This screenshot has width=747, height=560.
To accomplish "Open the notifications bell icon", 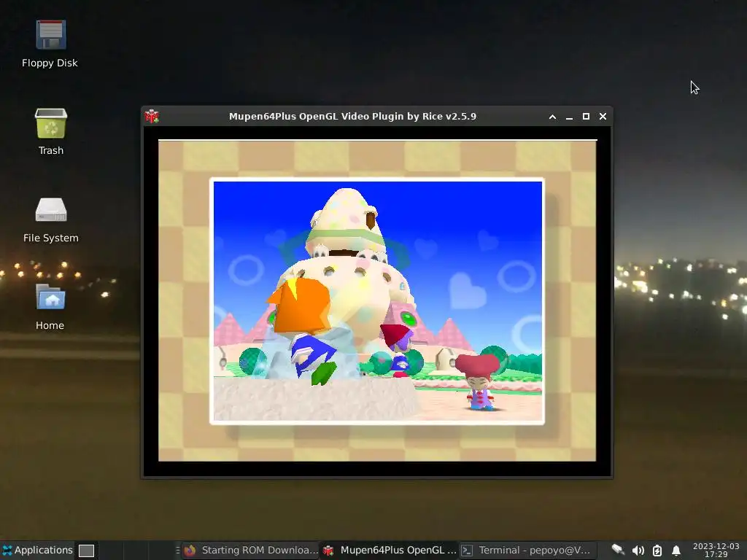I will click(x=676, y=551).
